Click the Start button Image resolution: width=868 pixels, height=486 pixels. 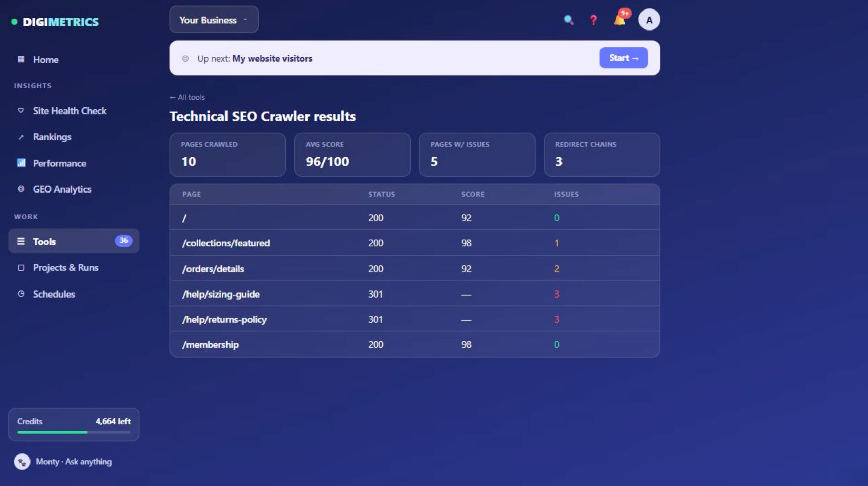tap(624, 58)
